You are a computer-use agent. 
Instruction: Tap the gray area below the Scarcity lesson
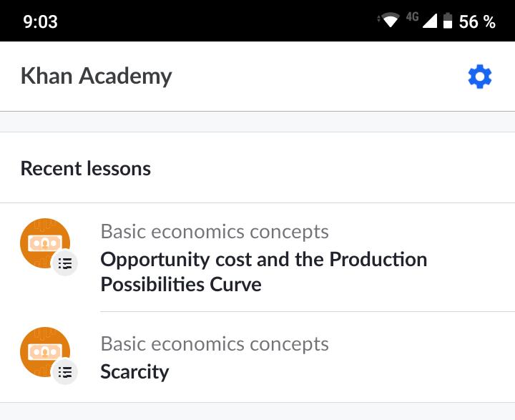click(257, 411)
